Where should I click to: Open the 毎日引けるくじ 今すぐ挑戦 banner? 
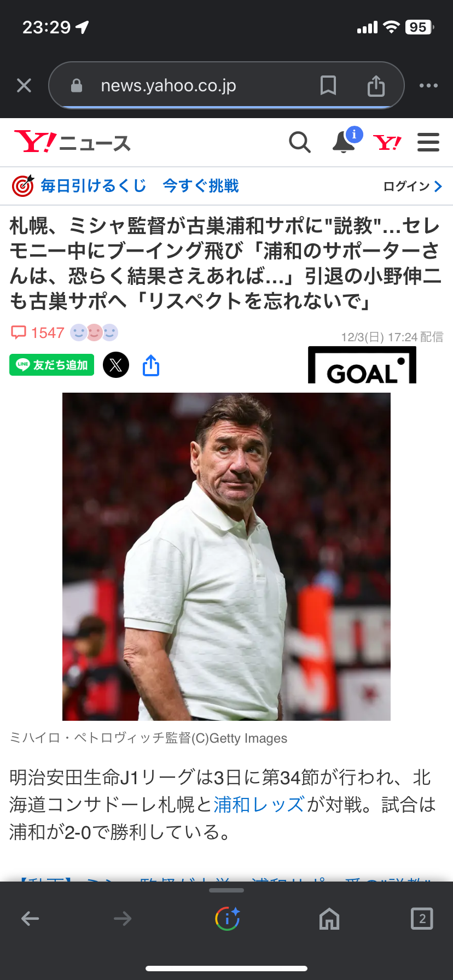point(126,186)
